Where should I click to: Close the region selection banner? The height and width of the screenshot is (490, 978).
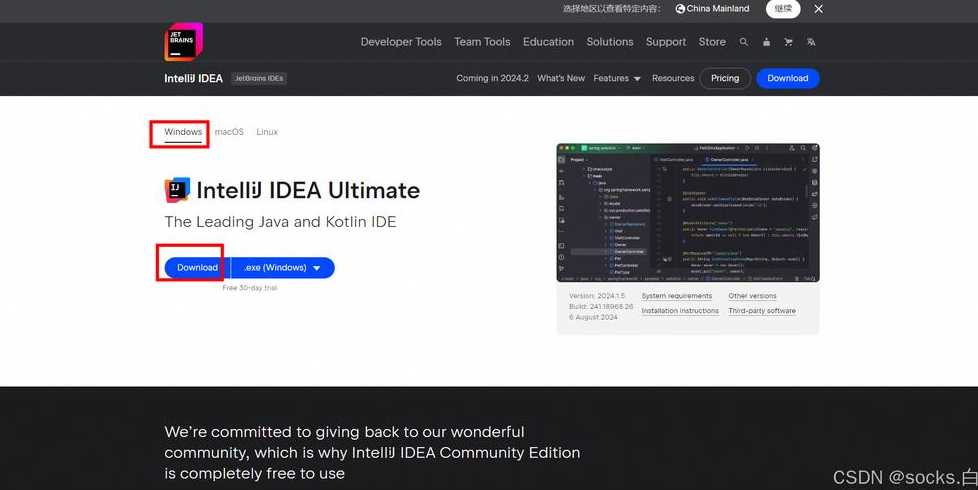click(x=818, y=9)
